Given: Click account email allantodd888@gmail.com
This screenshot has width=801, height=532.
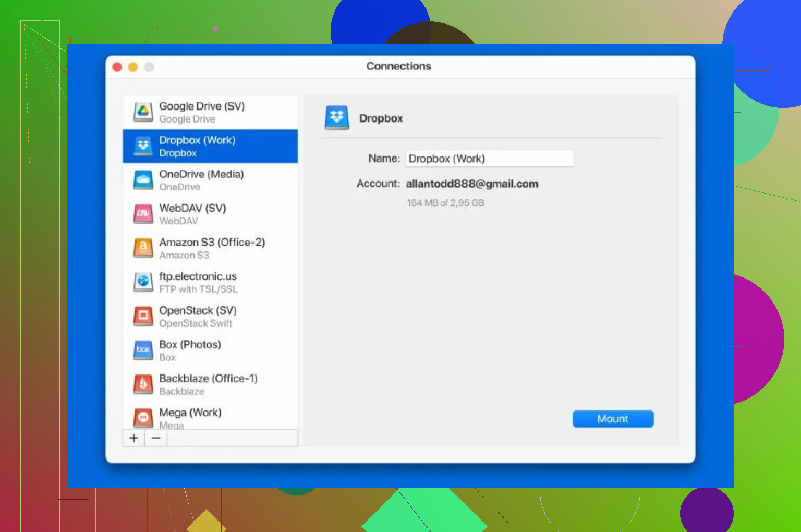Looking at the screenshot, I should coord(472,184).
